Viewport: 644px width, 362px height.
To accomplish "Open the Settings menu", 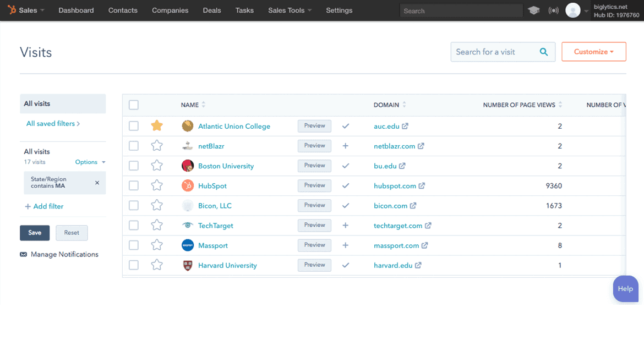I will point(339,10).
